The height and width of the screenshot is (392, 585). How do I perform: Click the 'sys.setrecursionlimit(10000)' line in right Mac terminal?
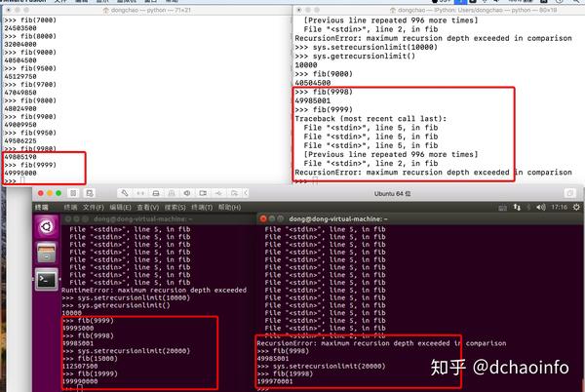click(366, 48)
